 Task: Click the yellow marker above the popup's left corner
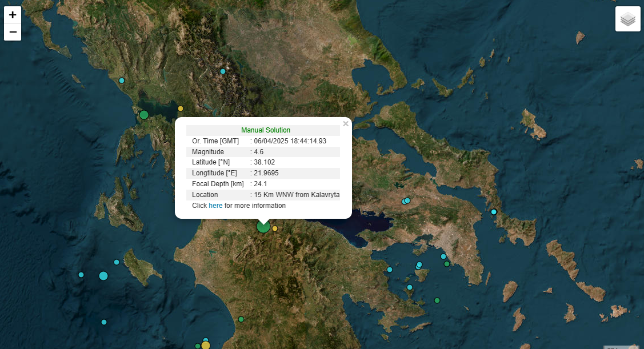[181, 109]
